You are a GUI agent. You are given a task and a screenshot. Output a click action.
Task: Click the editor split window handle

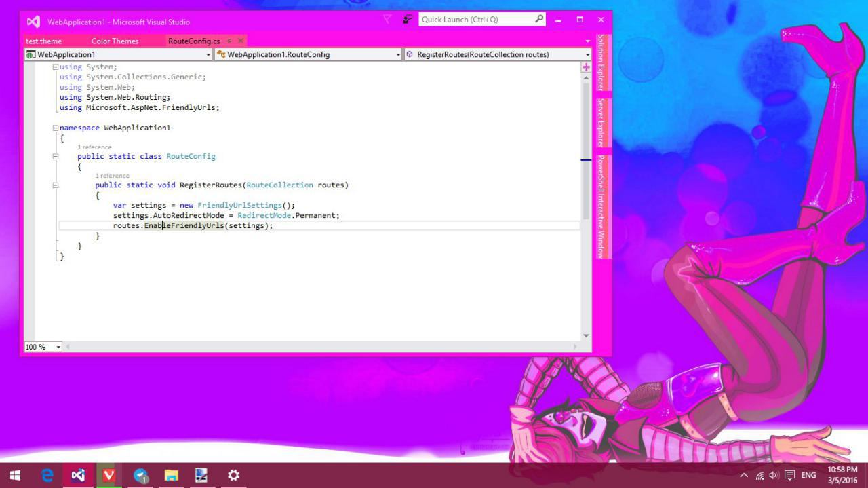click(586, 67)
